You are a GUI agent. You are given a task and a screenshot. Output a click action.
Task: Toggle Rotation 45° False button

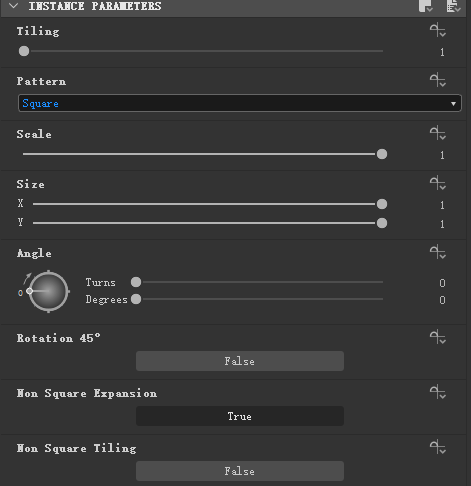pos(240,361)
